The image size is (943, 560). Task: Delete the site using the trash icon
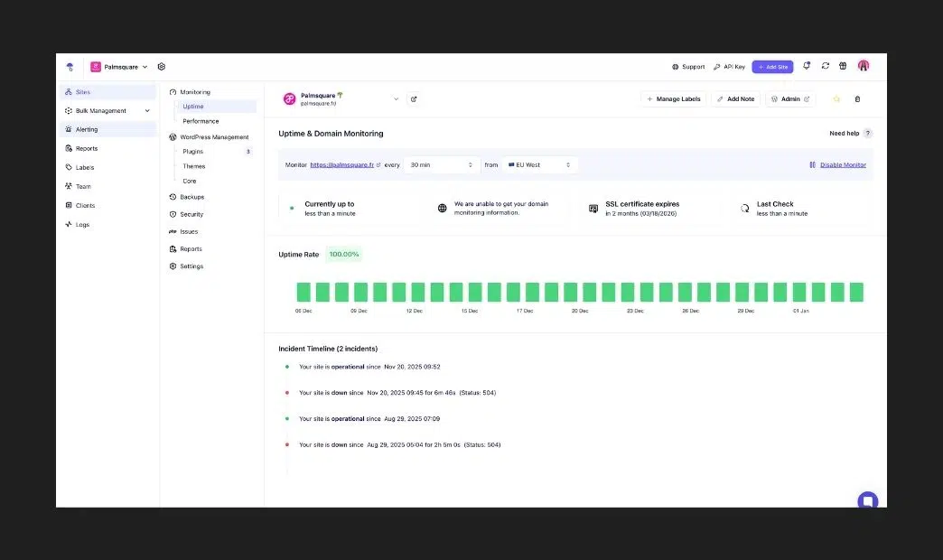[x=857, y=99]
